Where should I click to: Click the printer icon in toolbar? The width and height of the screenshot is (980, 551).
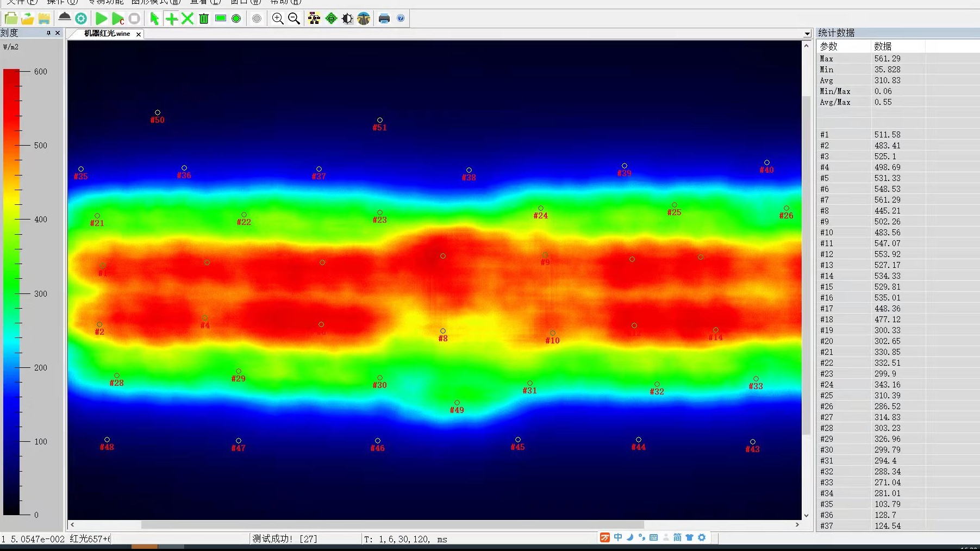point(384,18)
